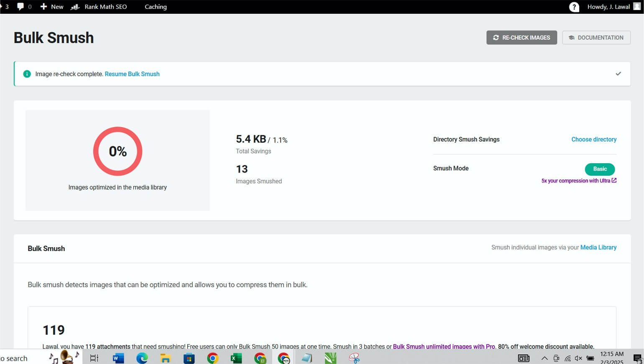Viewport: 644px width, 364px height.
Task: Click the 119 attachments count heading
Action: pyautogui.click(x=54, y=330)
